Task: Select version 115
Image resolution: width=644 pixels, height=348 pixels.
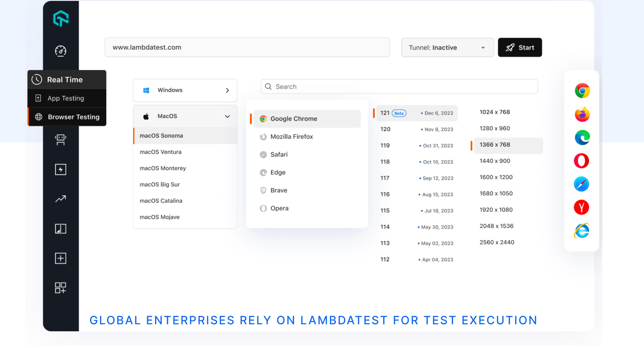Action: 417,211
